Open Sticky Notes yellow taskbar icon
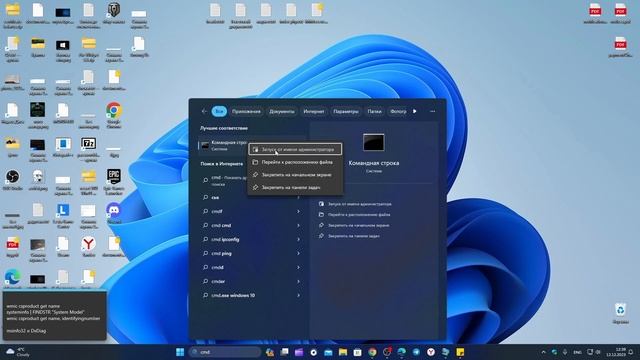Screen dimensions: 640x360 tap(460, 352)
